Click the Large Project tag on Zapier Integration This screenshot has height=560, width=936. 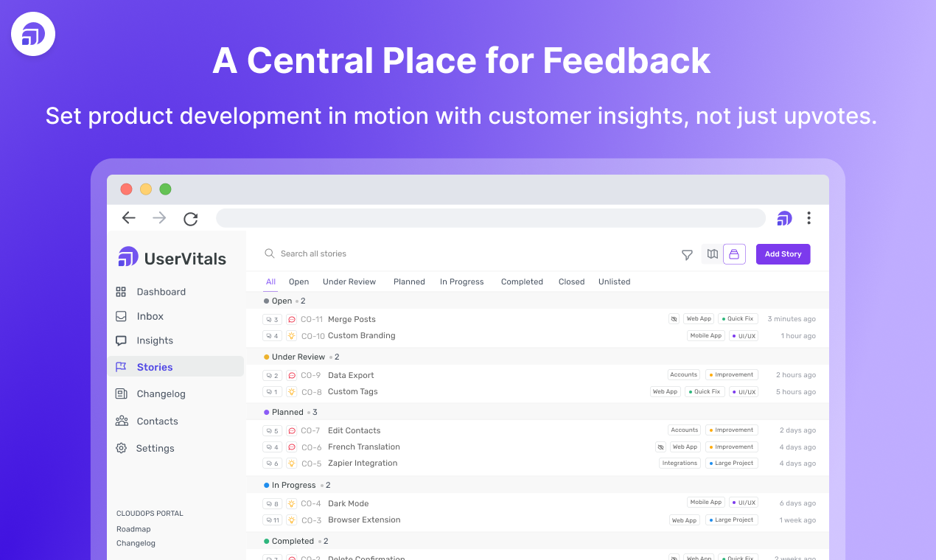pyautogui.click(x=731, y=463)
